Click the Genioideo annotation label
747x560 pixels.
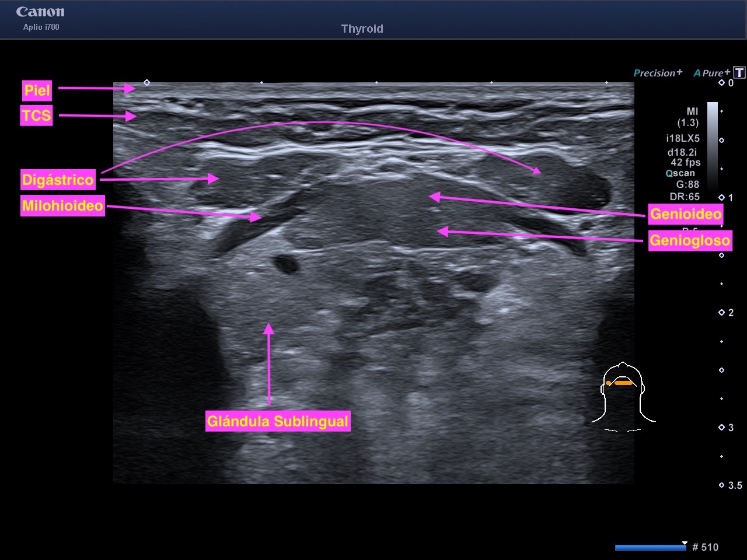tap(686, 214)
